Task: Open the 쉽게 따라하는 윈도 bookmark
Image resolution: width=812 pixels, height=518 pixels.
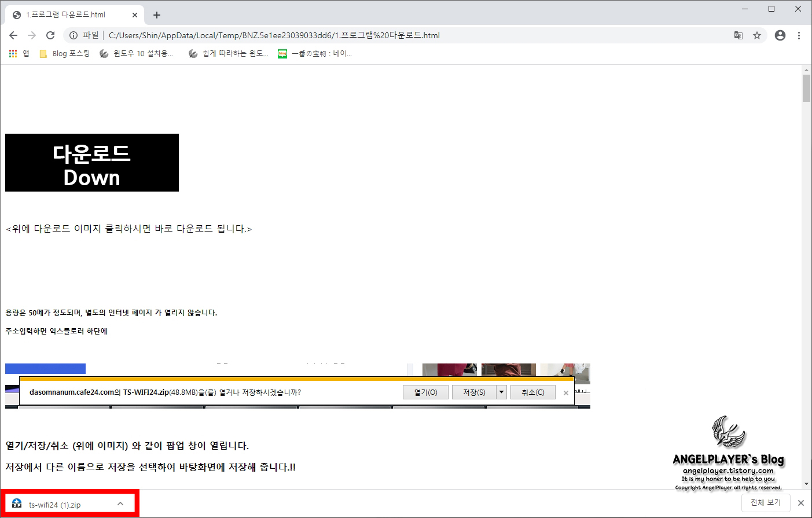Action: (228, 53)
